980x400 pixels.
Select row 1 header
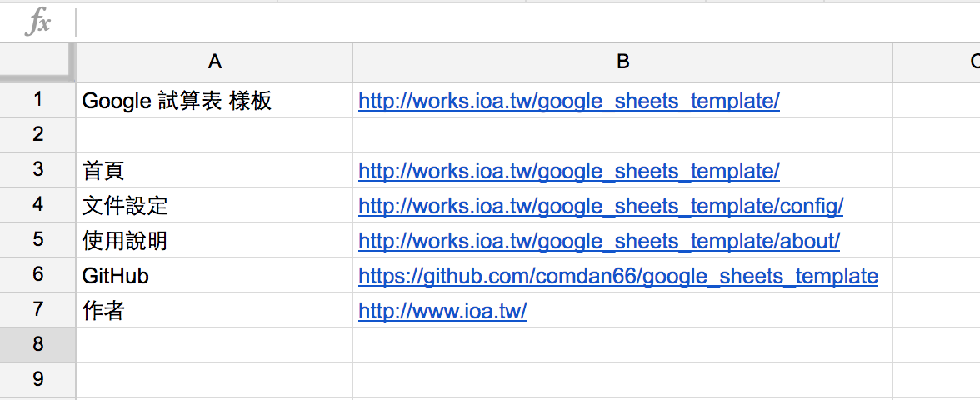click(37, 99)
